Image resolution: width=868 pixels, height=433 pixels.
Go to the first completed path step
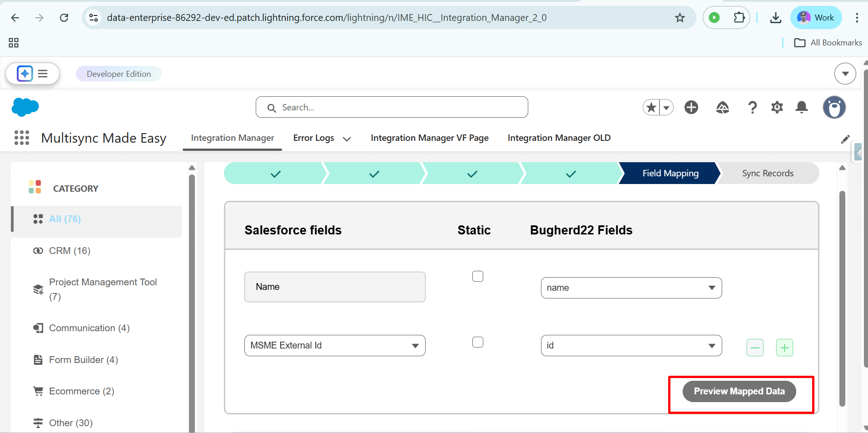[x=275, y=174]
